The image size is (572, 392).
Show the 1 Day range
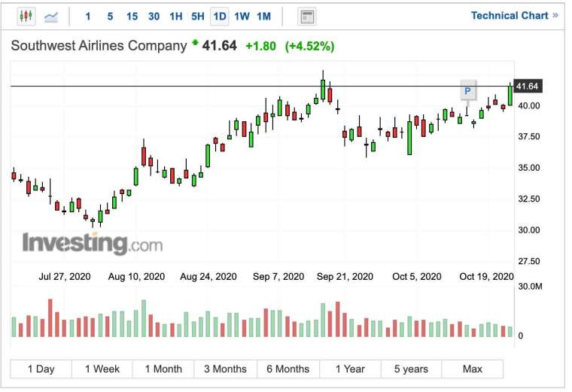coord(41,369)
